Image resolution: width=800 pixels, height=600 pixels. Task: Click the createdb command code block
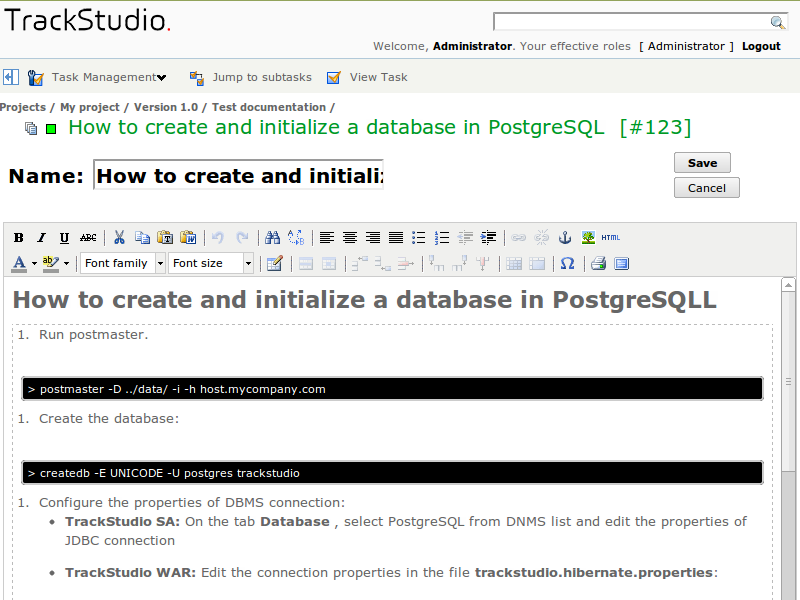392,473
